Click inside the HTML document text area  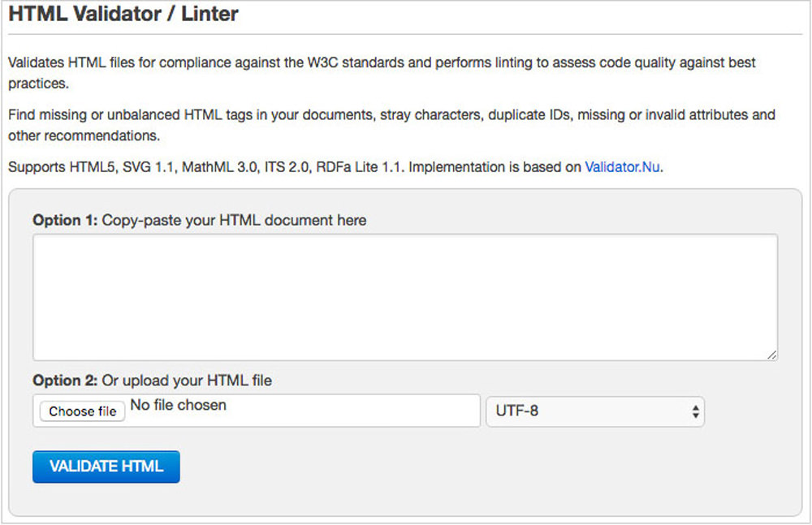(x=404, y=297)
